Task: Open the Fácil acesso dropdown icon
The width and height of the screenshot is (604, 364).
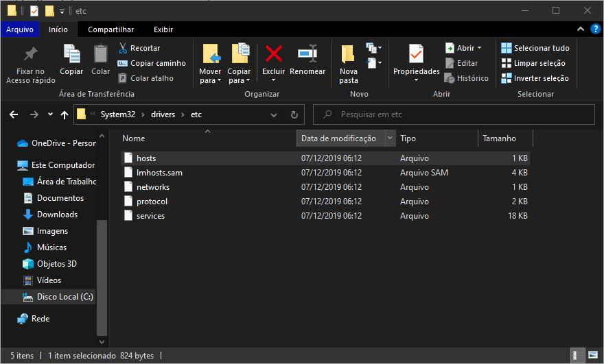Action: pyautogui.click(x=373, y=62)
